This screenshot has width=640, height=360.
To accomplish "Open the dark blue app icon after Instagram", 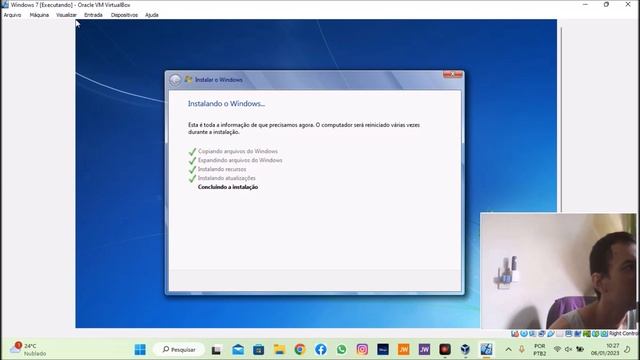I will (383, 350).
